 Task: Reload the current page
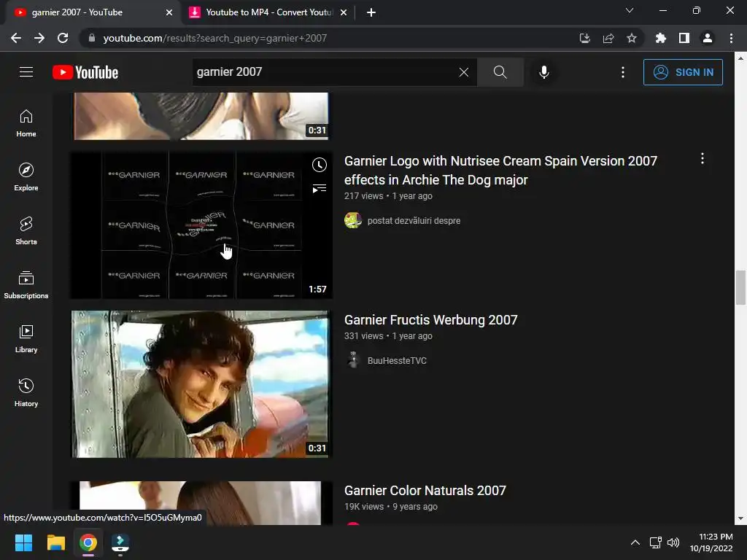(x=63, y=38)
